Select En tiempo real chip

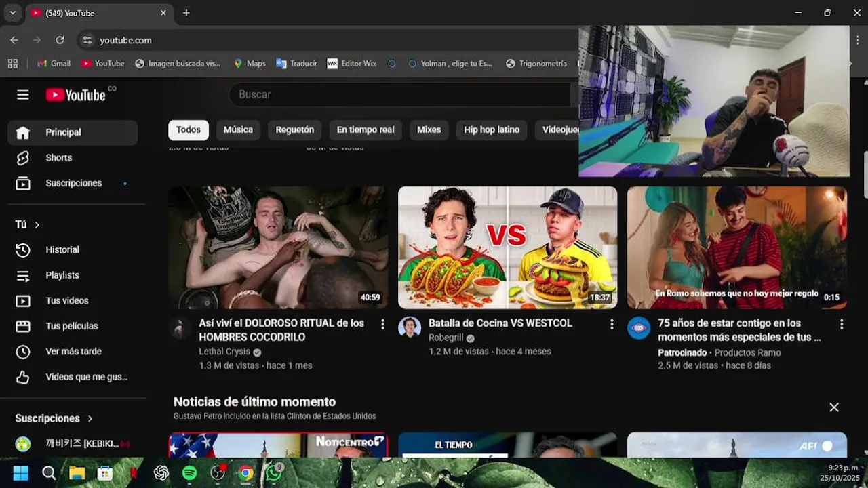pos(366,129)
